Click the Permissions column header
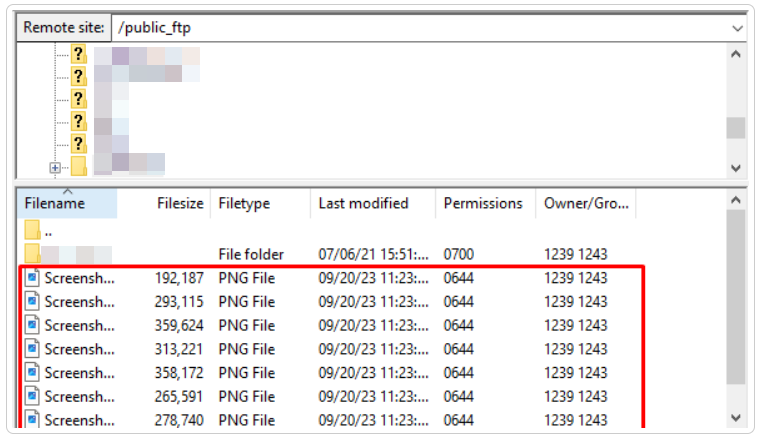This screenshot has width=760, height=442. (483, 203)
